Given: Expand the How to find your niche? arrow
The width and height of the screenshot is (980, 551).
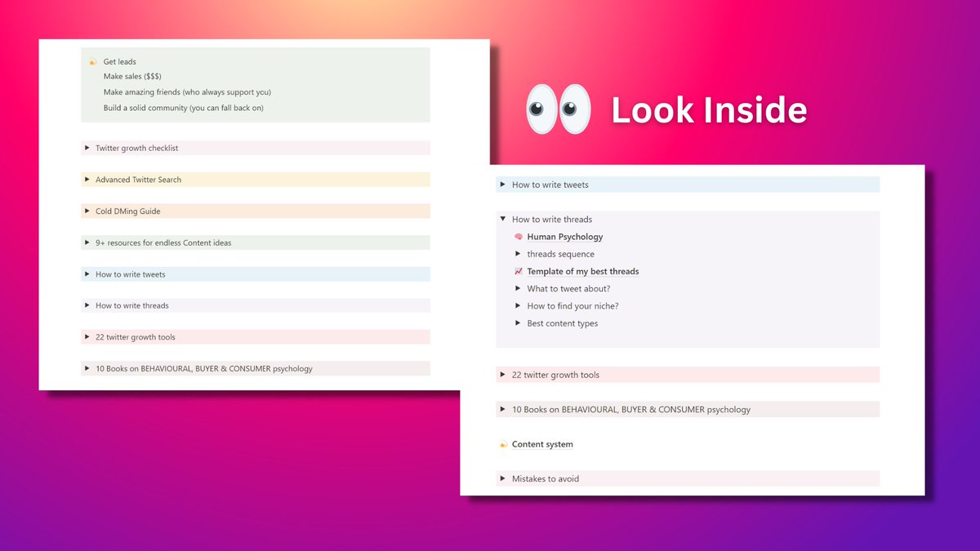Looking at the screenshot, I should [x=518, y=306].
